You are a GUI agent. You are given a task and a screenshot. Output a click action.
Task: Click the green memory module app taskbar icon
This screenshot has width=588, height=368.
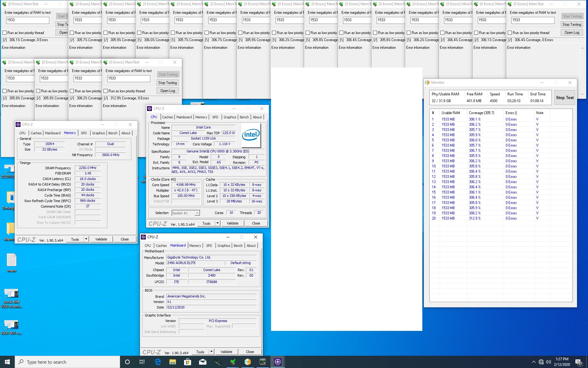(x=263, y=362)
